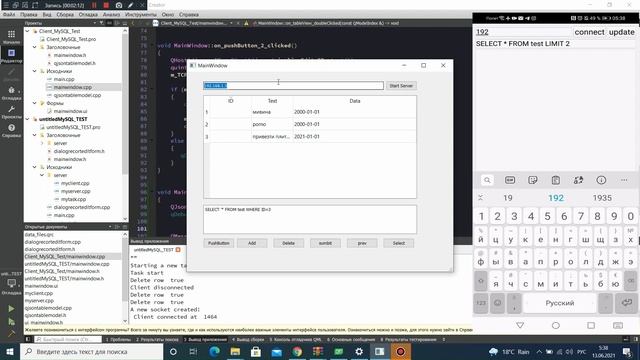The height and width of the screenshot is (360, 640).
Task: Switch to the 2 Результаты поиска pane
Action: [x=157, y=339]
